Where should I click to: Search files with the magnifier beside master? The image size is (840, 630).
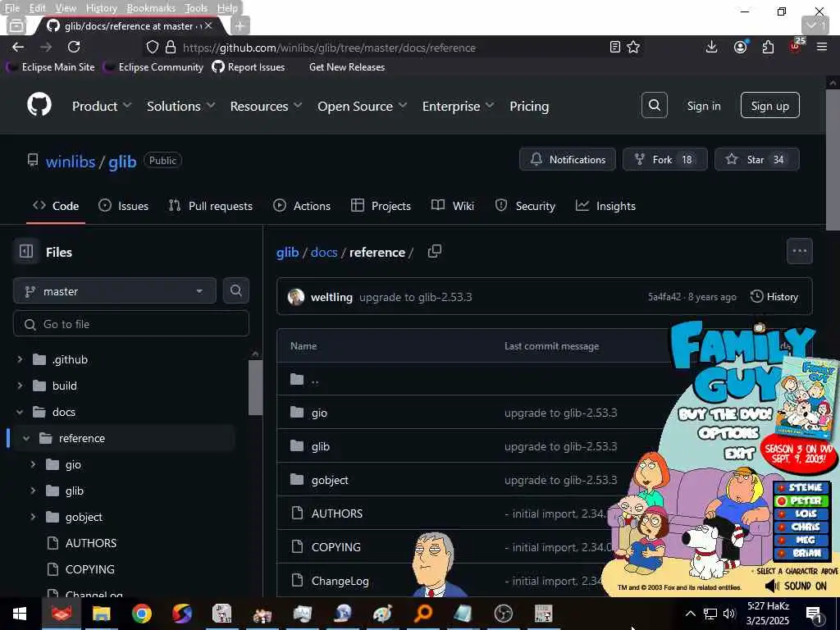pos(235,290)
